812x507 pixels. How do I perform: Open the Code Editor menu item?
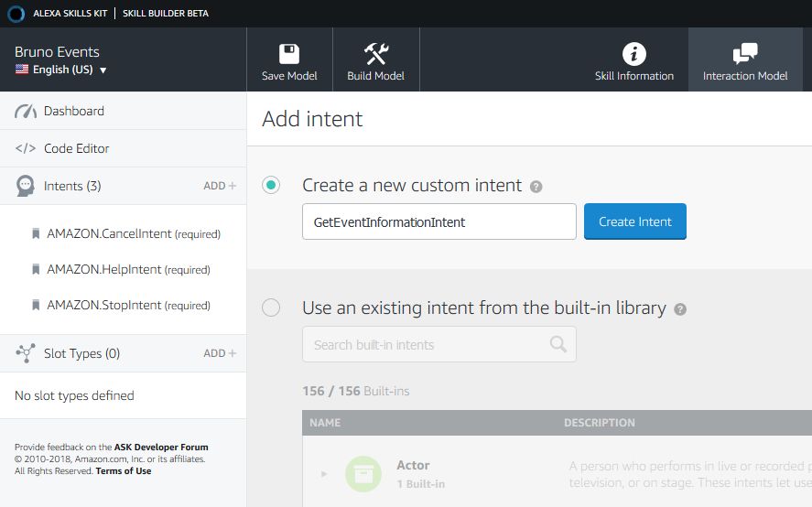click(76, 148)
